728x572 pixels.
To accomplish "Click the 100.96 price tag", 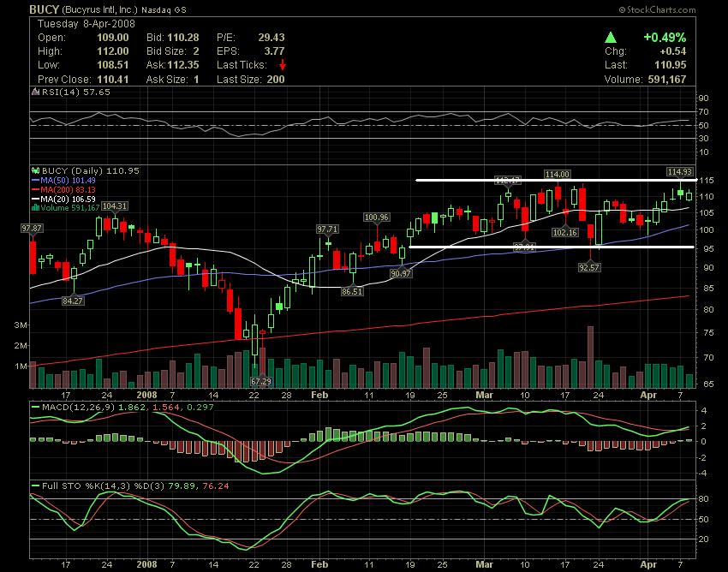I will pyautogui.click(x=376, y=217).
